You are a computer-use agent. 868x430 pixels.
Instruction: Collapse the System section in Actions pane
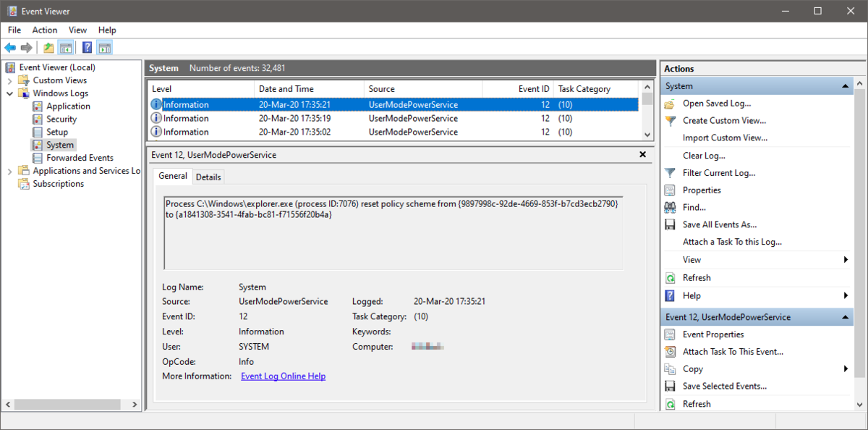(x=845, y=86)
